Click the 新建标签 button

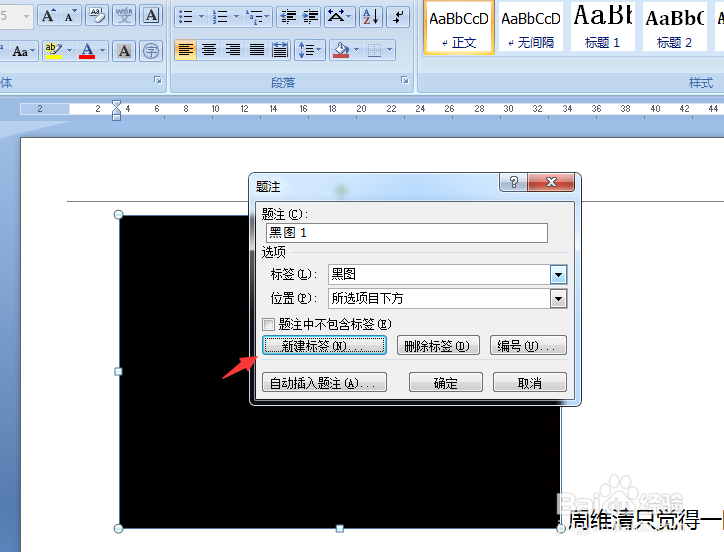[x=324, y=346]
